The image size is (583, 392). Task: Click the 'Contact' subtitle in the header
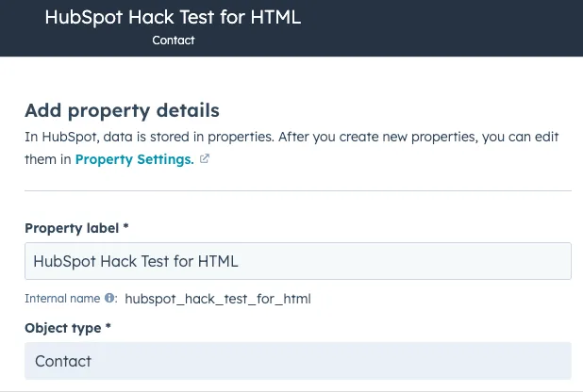click(174, 41)
